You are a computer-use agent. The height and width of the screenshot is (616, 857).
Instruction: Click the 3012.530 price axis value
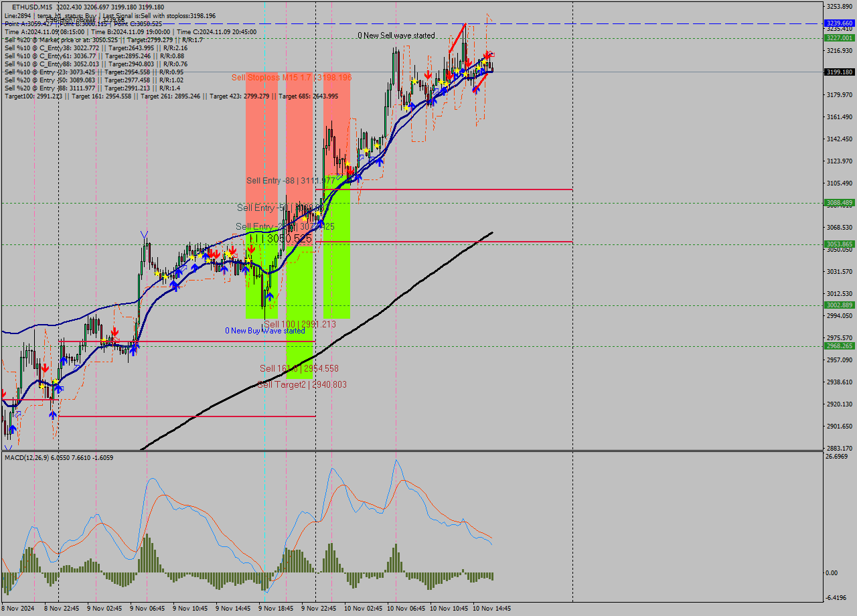point(840,294)
